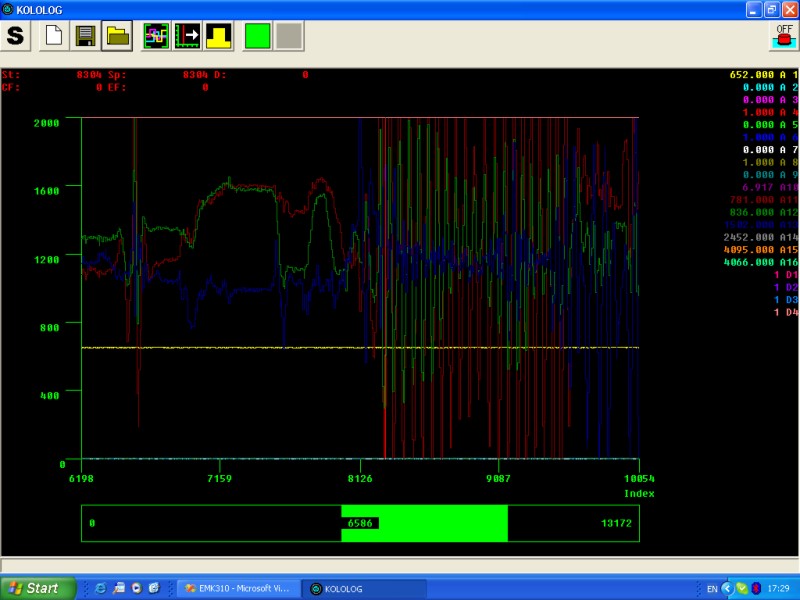This screenshot has width=800, height=600.
Task: Click the gray square toolbar button
Action: 289,36
